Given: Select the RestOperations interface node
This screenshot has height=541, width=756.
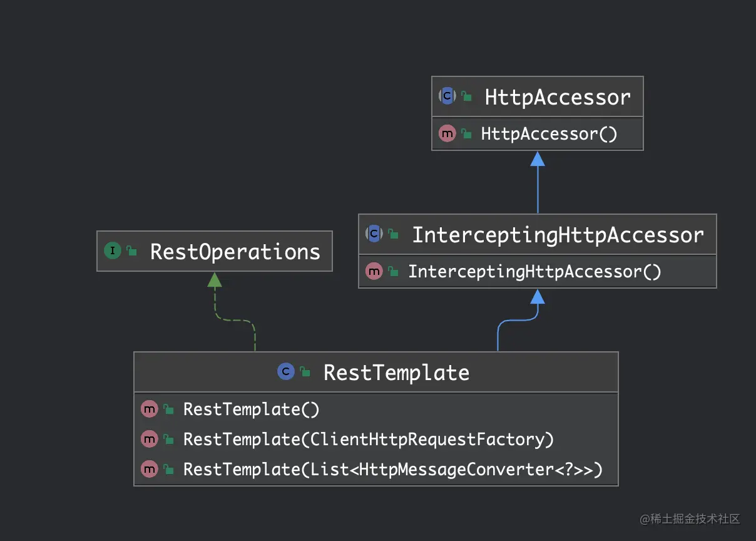Looking at the screenshot, I should click(x=235, y=252).
